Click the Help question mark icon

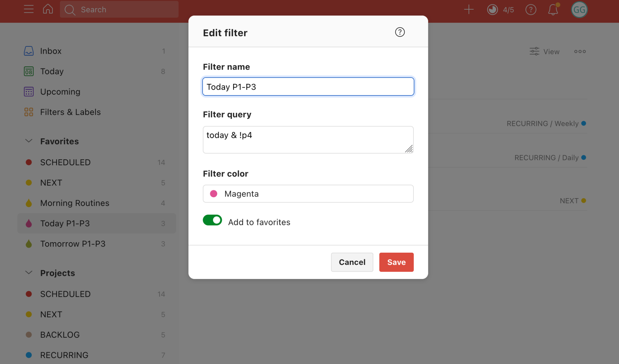click(400, 32)
